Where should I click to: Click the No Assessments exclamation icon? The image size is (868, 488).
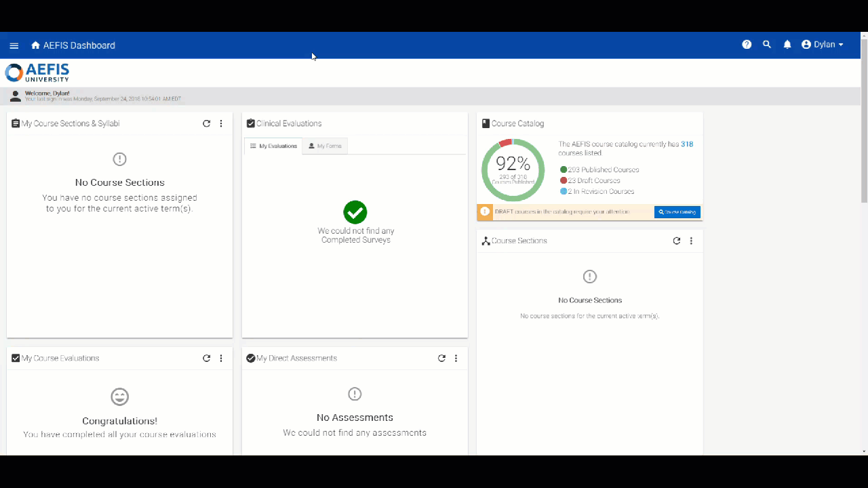click(x=355, y=394)
